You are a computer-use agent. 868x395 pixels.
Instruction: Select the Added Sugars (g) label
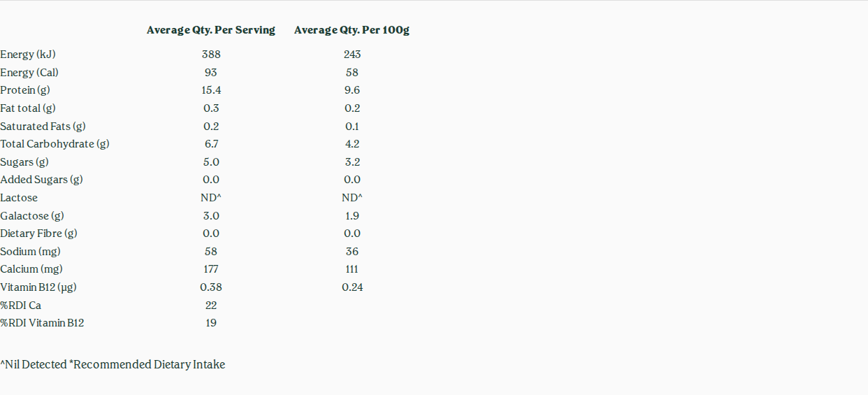pyautogui.click(x=41, y=180)
